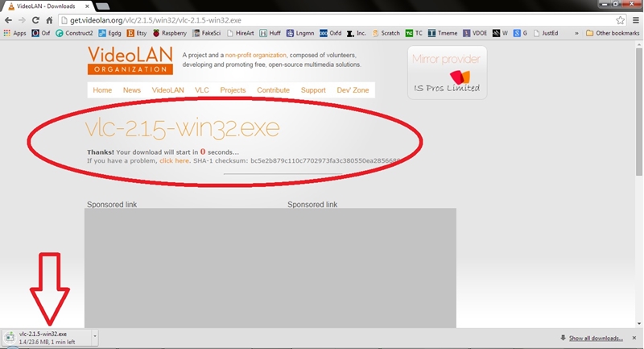Image resolution: width=644 pixels, height=349 pixels.
Task: Open the HireArt bookmark
Action: [x=240, y=33]
